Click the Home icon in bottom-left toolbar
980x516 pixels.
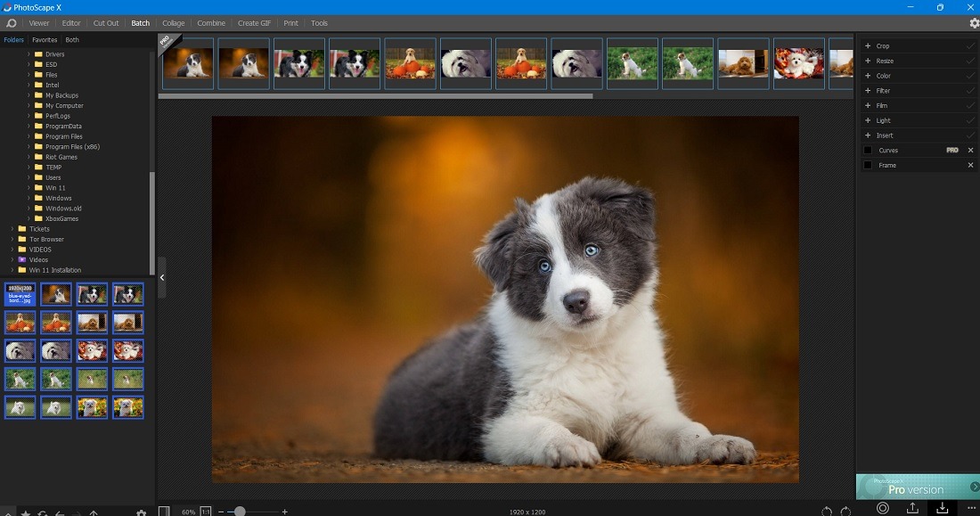coord(8,512)
